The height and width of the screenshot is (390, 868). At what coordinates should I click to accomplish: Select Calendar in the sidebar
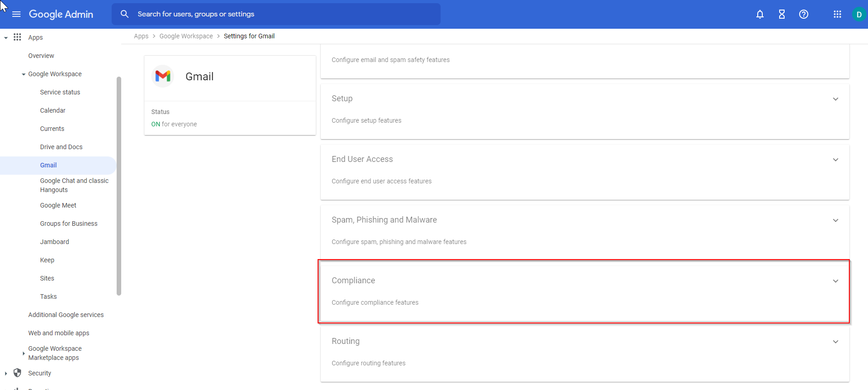point(52,110)
